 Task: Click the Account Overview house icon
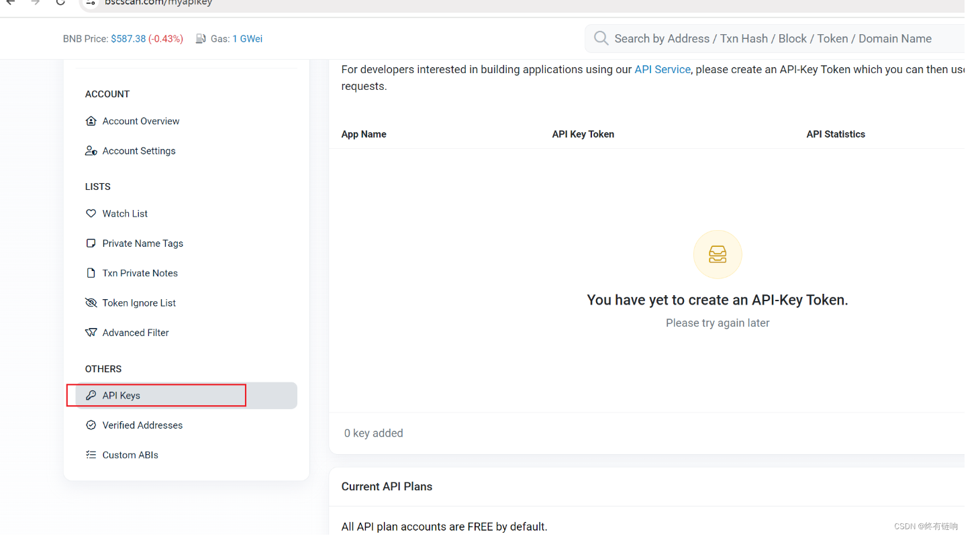[91, 121]
